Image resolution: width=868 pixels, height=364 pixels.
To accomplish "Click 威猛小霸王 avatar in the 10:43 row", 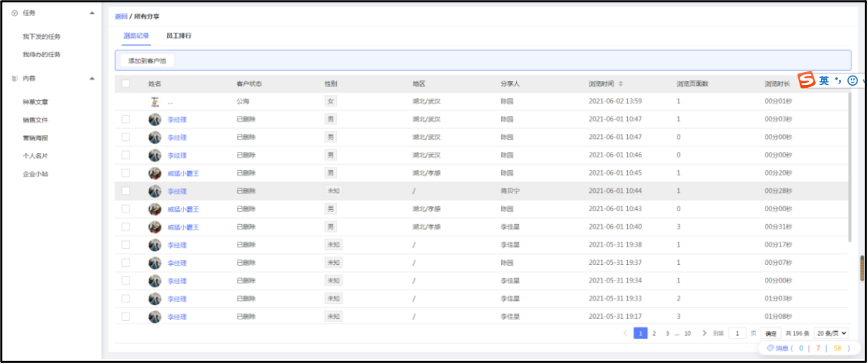I will point(155,209).
